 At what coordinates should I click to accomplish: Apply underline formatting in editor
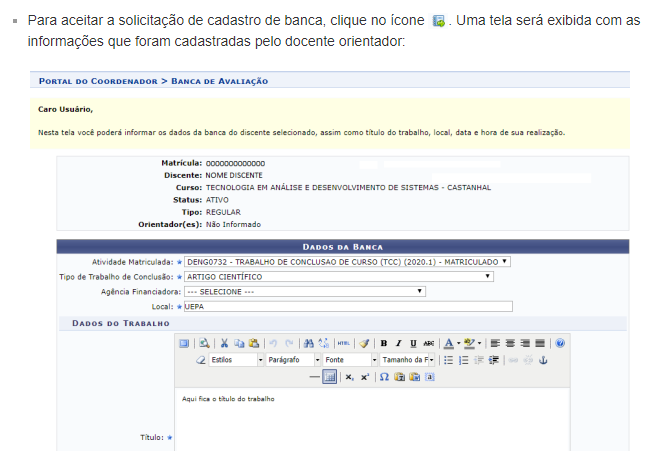413,343
